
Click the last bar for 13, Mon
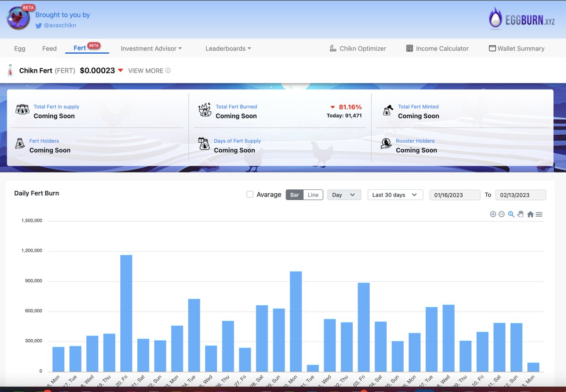[533, 367]
